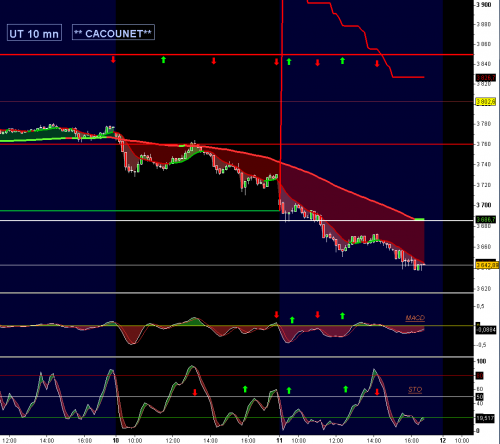This screenshot has width=500, height=444.
Task: Click the red 3826,7 price tag
Action: (x=486, y=78)
